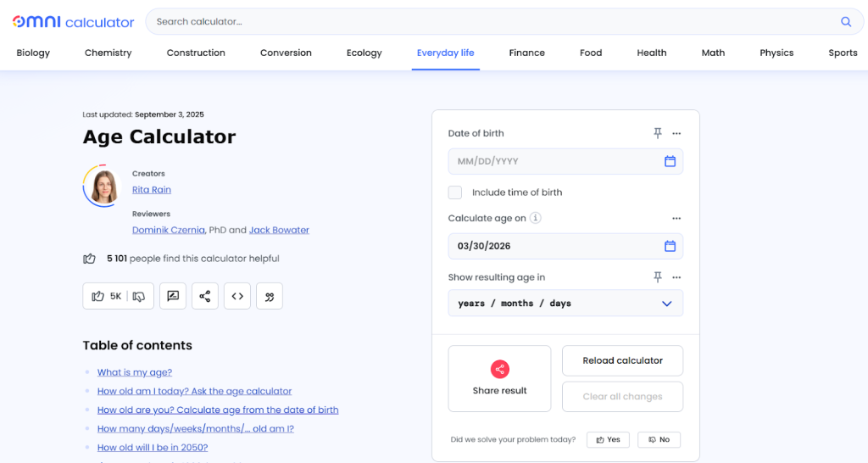Open the Health category tab
The width and height of the screenshot is (868, 463).
[651, 53]
